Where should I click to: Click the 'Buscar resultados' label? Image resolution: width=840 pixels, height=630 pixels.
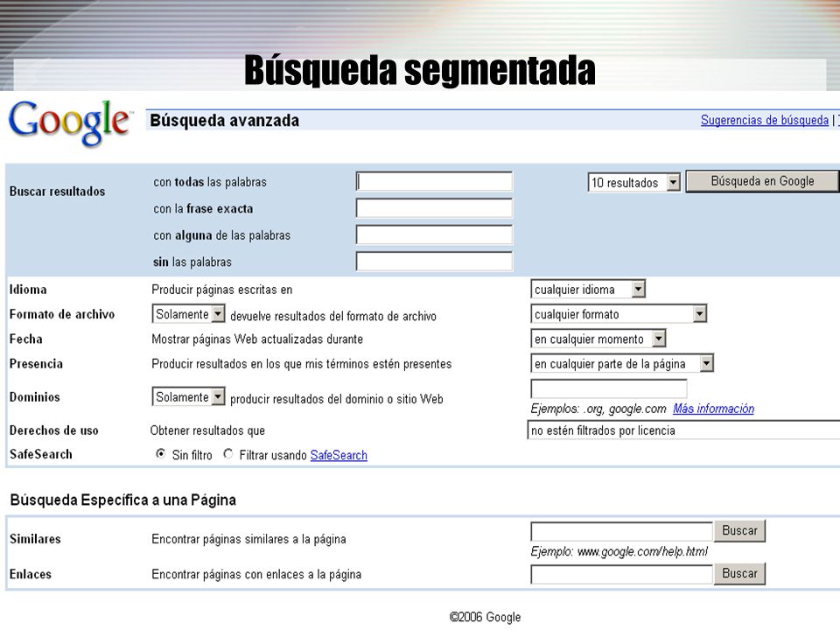click(x=58, y=192)
